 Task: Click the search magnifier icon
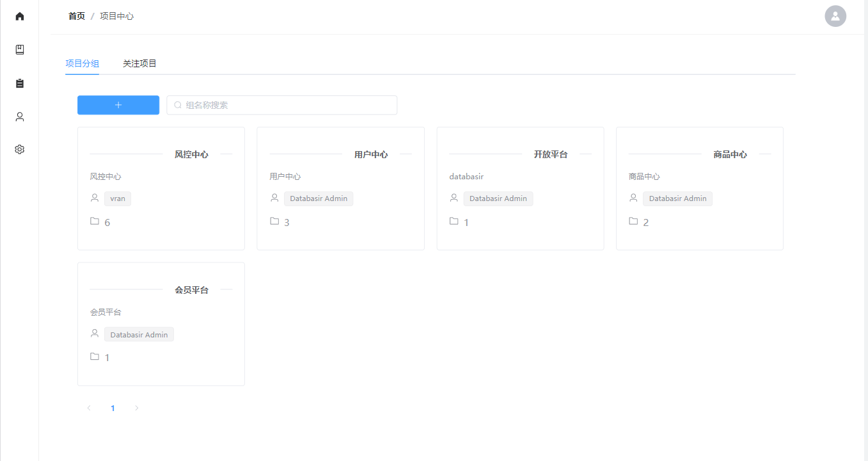coord(178,105)
